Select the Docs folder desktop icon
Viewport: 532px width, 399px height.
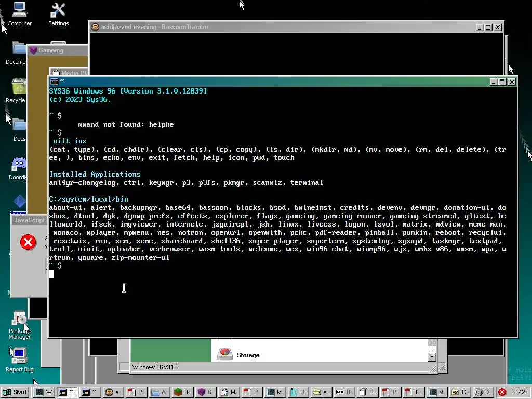pos(19,129)
